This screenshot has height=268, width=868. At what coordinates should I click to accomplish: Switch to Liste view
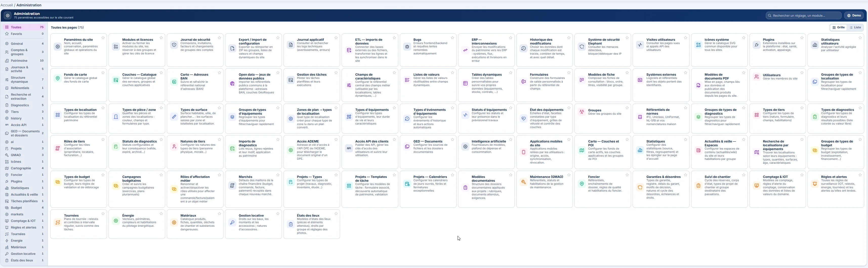(x=856, y=28)
